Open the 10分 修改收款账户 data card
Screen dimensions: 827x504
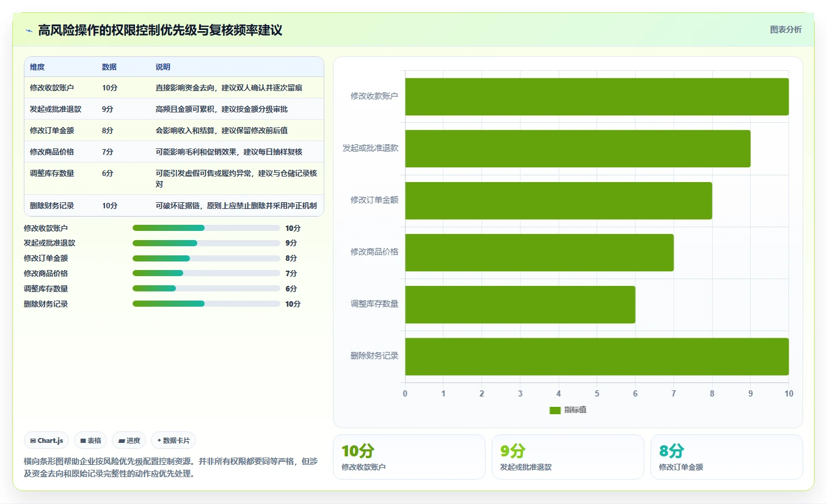409,457
